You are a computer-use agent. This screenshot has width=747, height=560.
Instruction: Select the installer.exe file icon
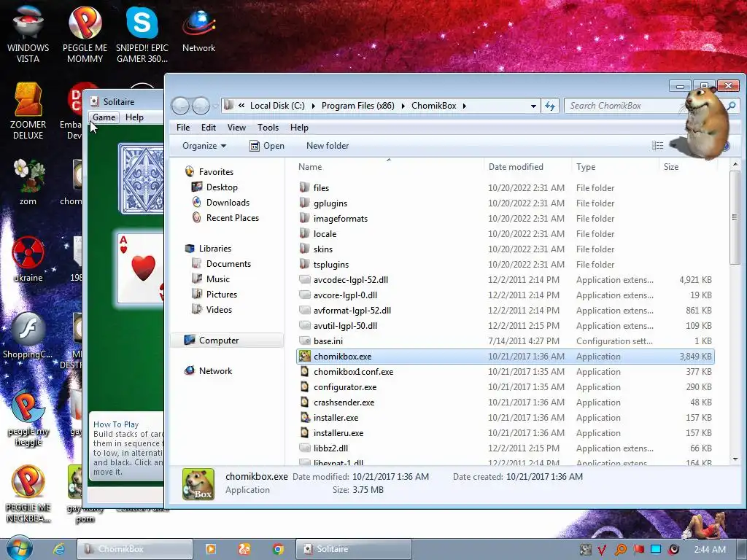304,418
